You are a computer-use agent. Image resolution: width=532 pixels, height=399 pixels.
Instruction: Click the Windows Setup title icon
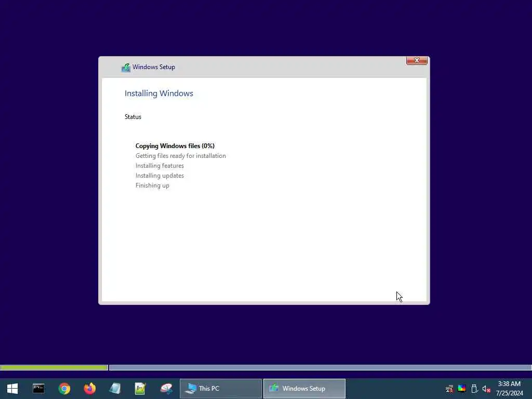point(126,67)
